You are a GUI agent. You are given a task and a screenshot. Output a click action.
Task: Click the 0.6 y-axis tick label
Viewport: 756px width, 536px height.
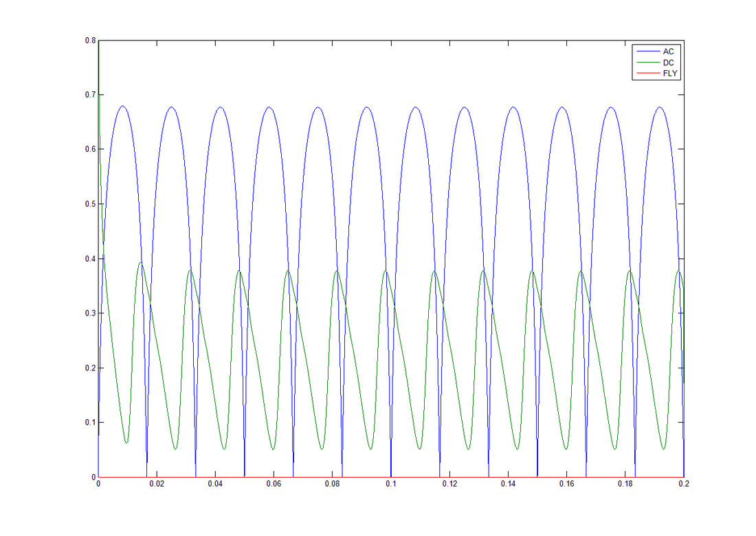pos(90,150)
